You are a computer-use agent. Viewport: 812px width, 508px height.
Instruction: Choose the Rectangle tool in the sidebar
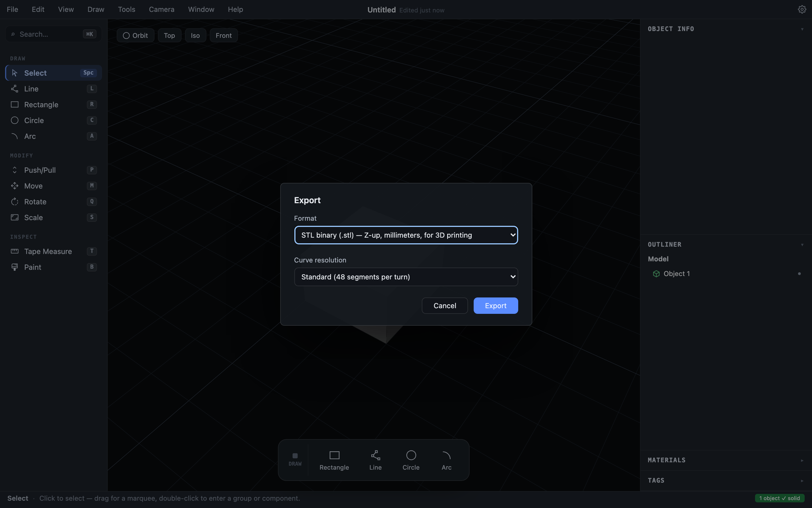coord(54,104)
